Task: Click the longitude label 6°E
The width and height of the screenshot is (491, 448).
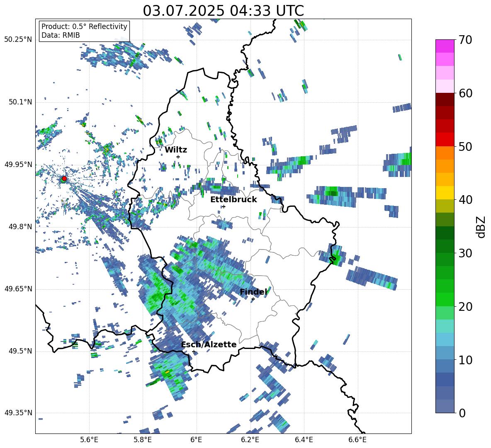Action: [x=196, y=440]
